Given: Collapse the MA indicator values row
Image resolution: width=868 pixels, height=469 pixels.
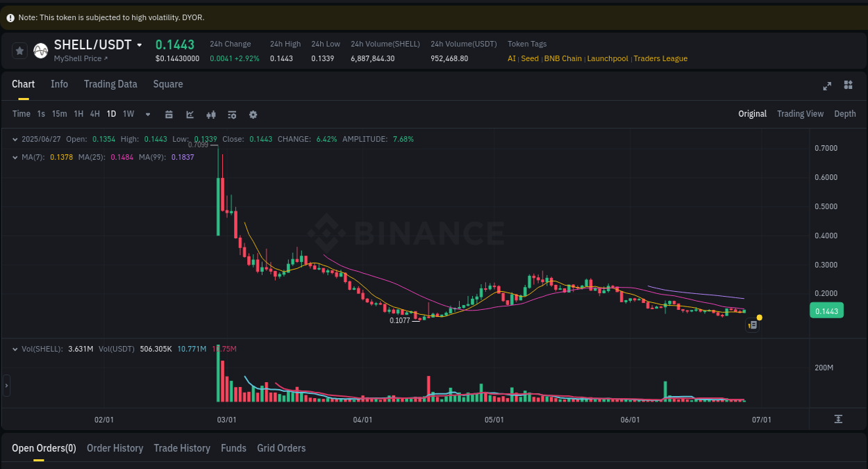Looking at the screenshot, I should [x=14, y=157].
